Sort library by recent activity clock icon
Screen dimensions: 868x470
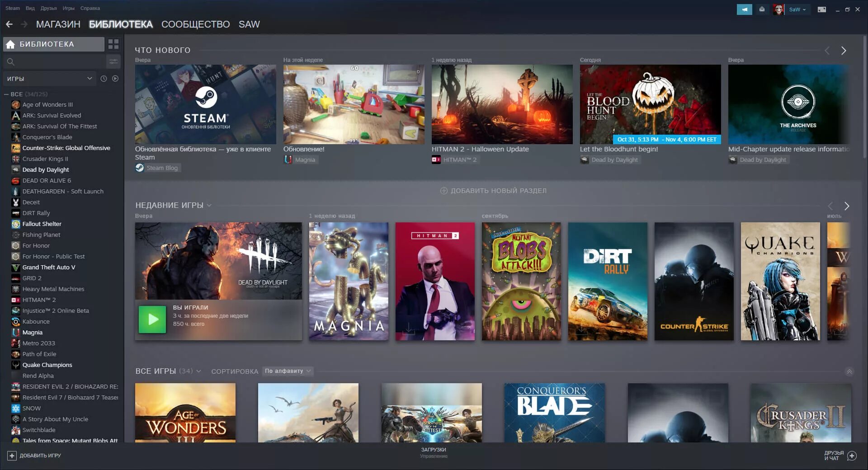coord(104,79)
